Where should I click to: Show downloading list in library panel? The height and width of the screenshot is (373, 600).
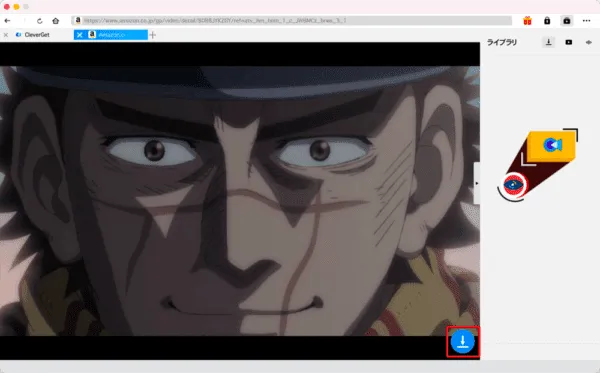[x=548, y=42]
